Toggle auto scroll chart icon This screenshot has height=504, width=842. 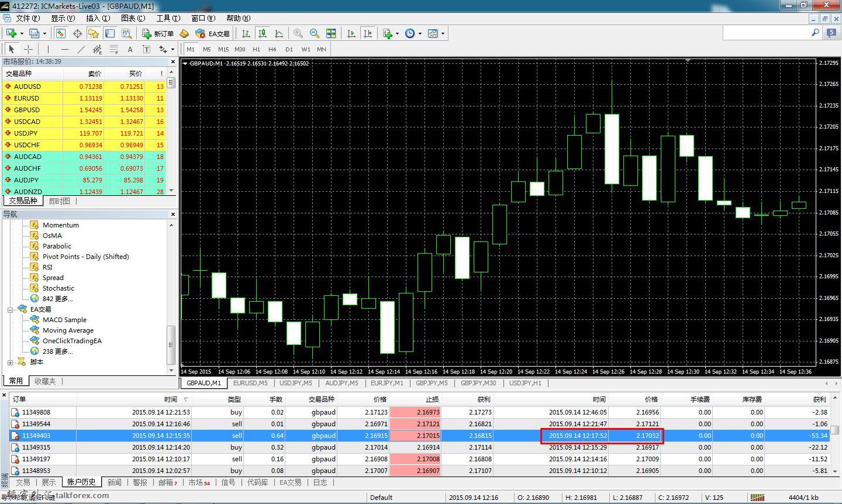(351, 33)
